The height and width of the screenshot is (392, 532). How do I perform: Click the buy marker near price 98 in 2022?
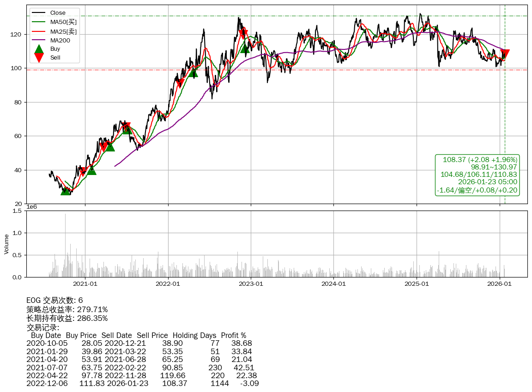point(193,72)
